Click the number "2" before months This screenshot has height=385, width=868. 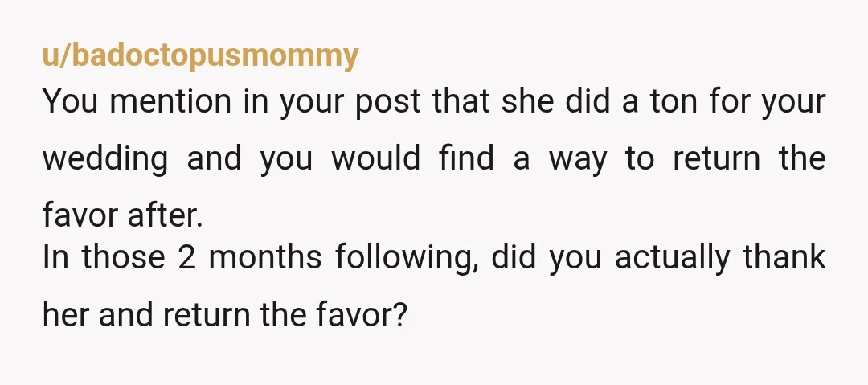pos(187,258)
